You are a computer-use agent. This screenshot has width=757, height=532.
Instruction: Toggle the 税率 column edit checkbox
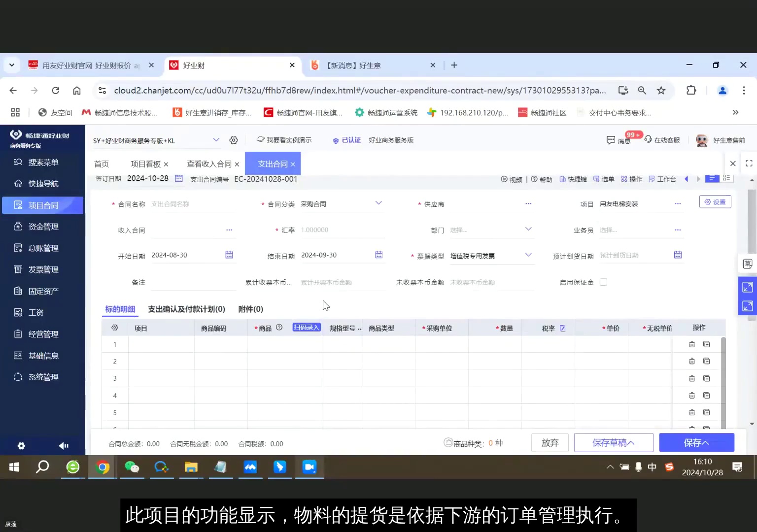(562, 327)
